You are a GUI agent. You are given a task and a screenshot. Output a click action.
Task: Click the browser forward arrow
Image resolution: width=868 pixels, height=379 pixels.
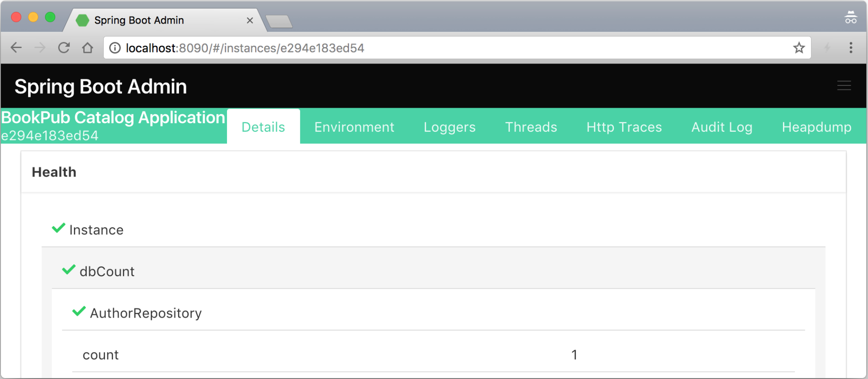click(x=40, y=48)
